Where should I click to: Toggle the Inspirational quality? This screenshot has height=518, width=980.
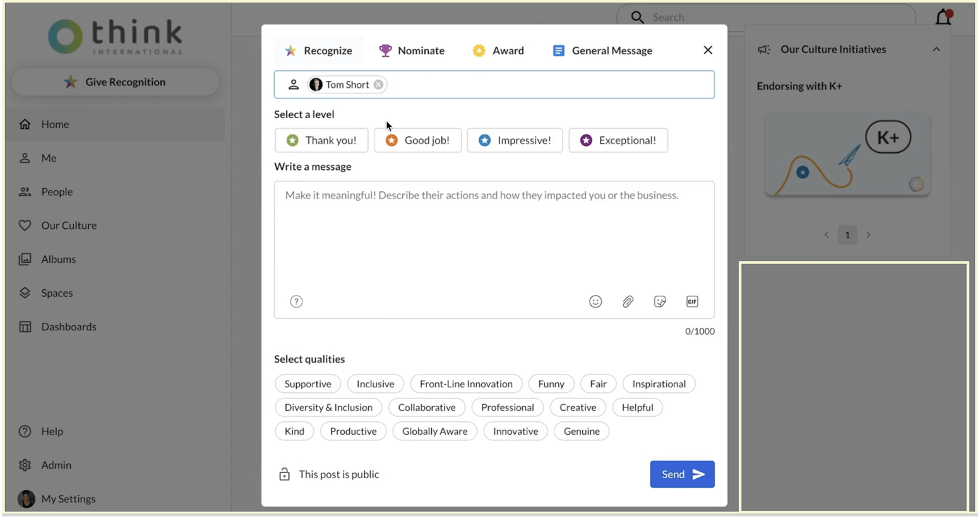coord(659,383)
